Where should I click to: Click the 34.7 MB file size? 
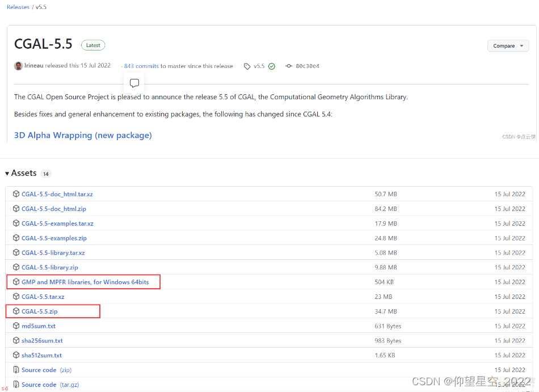coord(386,311)
